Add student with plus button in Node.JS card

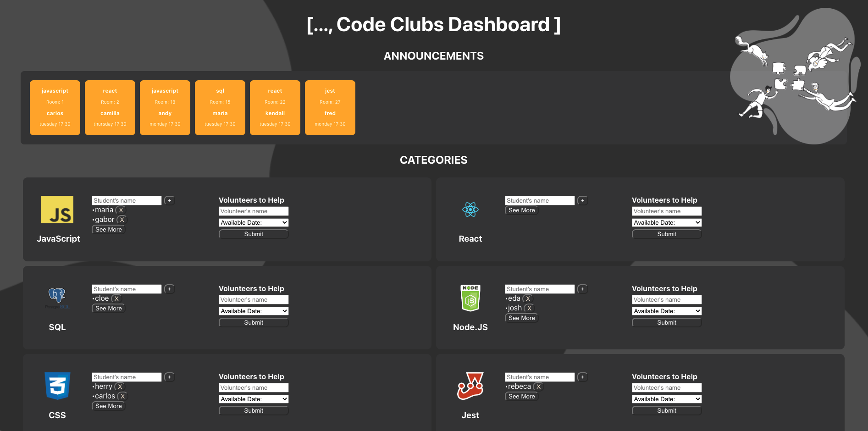pos(583,289)
